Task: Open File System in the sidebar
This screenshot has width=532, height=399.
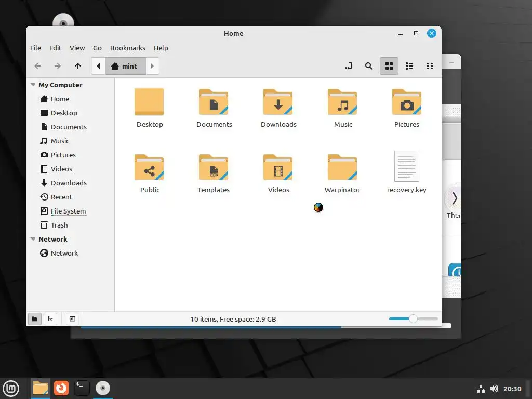Action: (x=70, y=211)
